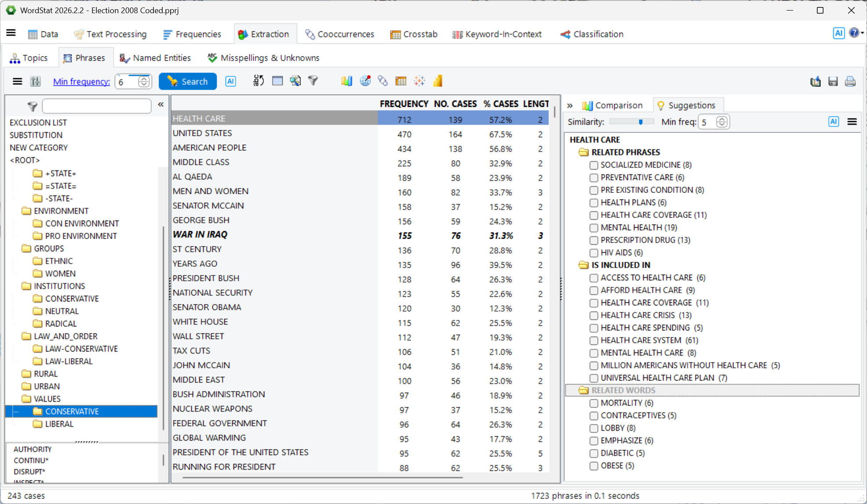Click the dictionary filter funnel icon
This screenshot has width=867, height=504.
[32, 106]
